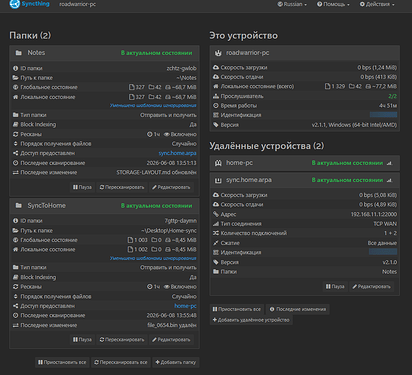Screen dimensions: 412x375
Task: Click the sync.home.arpa device icon
Action: [x=218, y=180]
